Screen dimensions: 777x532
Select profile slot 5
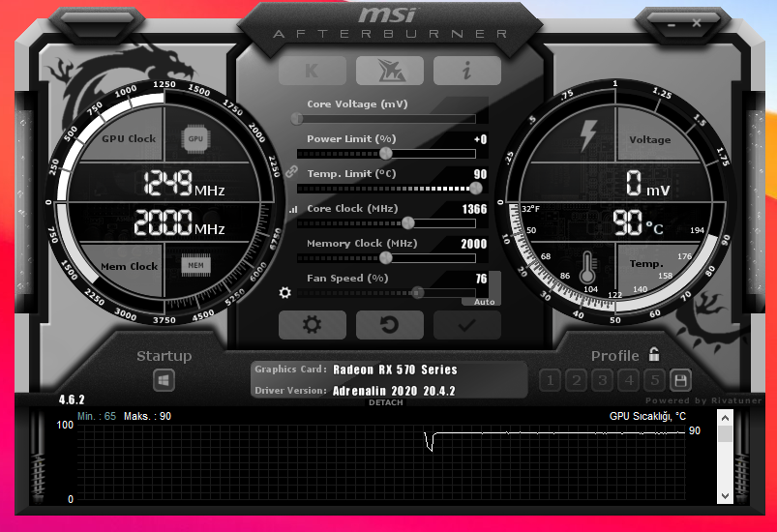click(x=655, y=380)
